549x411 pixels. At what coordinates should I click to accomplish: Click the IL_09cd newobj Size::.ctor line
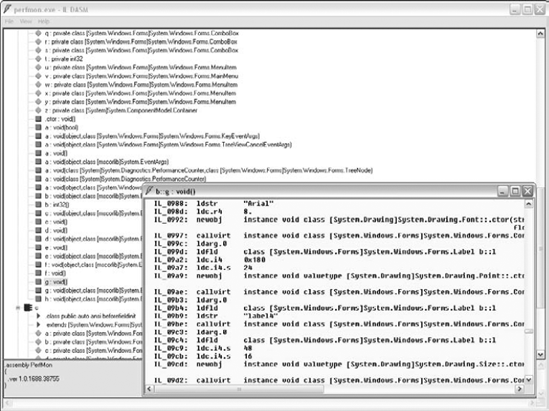coord(339,364)
